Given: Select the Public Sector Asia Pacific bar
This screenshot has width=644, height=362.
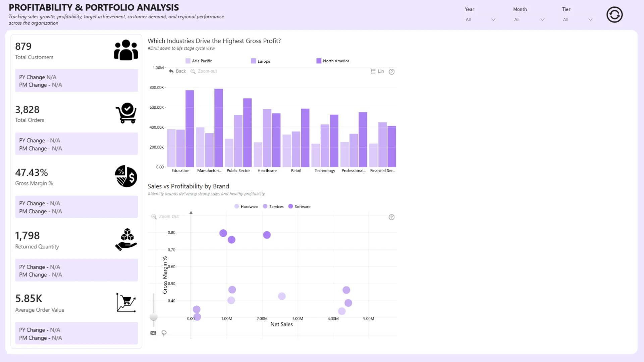Looking at the screenshot, I should tap(229, 153).
